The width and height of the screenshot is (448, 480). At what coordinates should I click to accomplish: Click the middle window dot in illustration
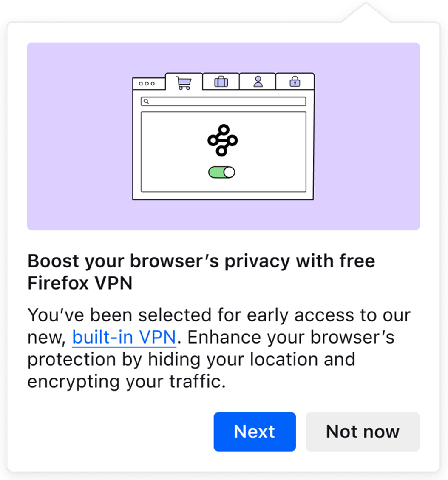(147, 84)
